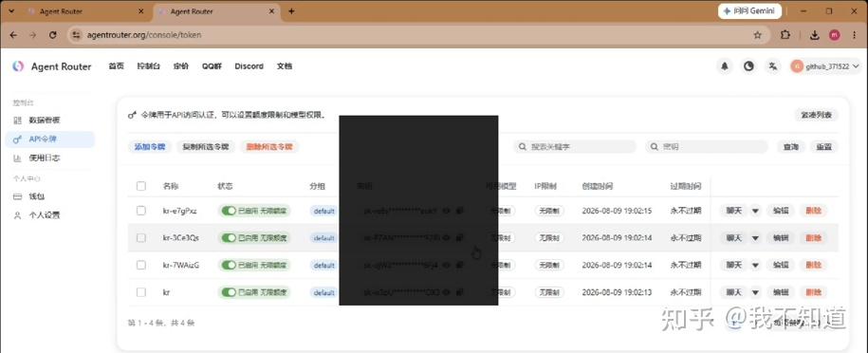Expand the 聊天 arrow in the kr-3Ce3Qs row
The width and height of the screenshot is (868, 353).
click(x=755, y=238)
